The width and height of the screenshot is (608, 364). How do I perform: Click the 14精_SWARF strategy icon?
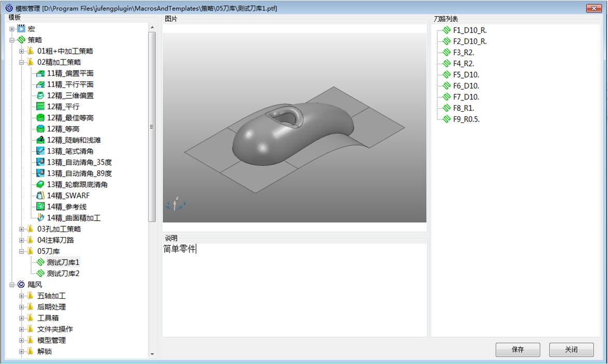pyautogui.click(x=40, y=196)
